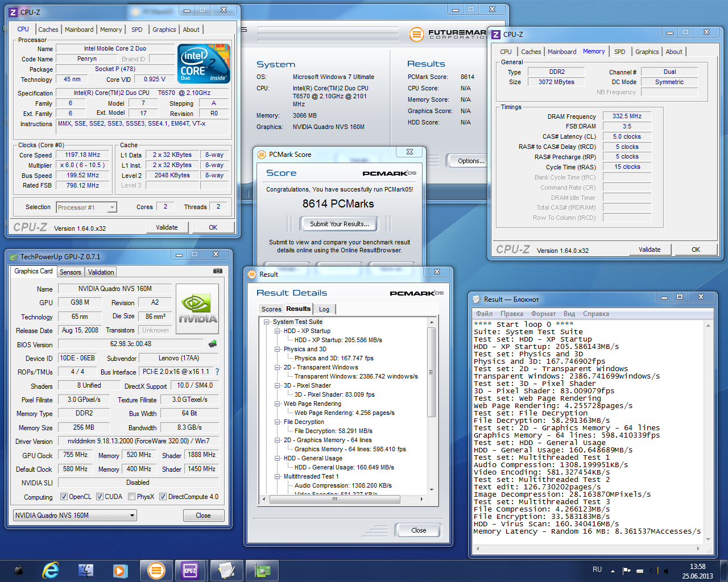
Task: Toggle the CUDA checkbox
Action: click(x=100, y=497)
